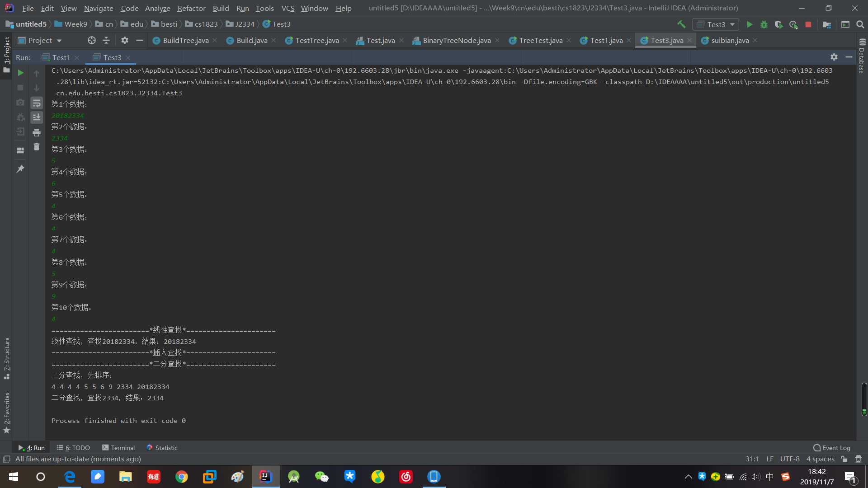Click Collapse All icon in Project bar

tap(106, 40)
